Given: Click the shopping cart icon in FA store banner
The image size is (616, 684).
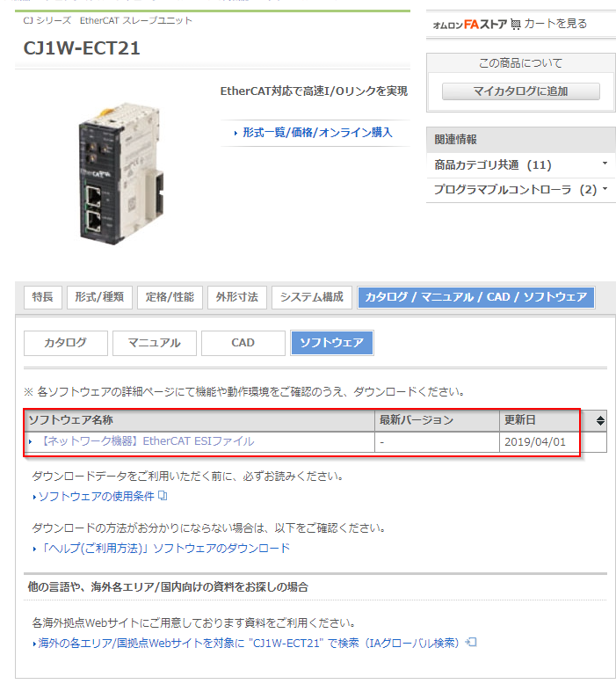Looking at the screenshot, I should 516,25.
